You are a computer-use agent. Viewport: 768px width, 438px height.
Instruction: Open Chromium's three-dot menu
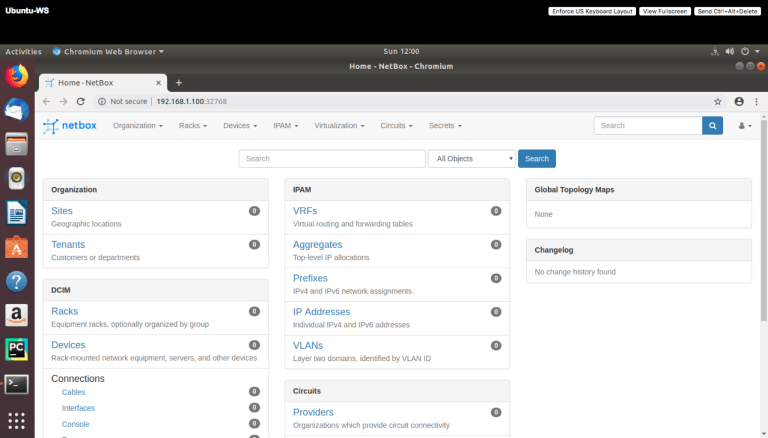(756, 101)
